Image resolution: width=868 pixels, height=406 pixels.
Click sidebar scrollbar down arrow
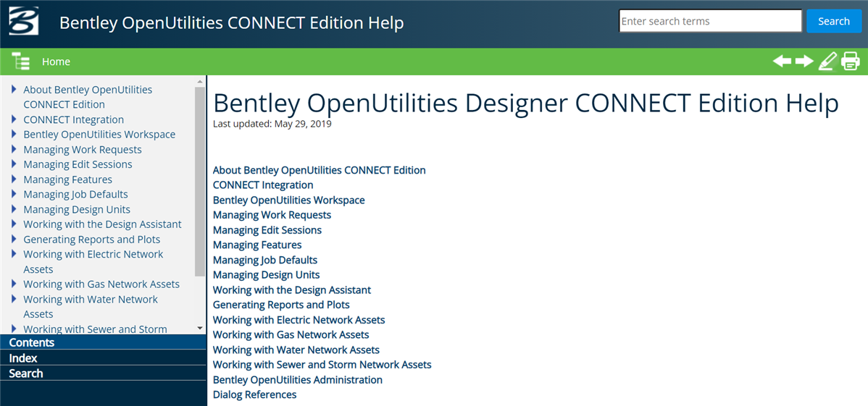pyautogui.click(x=200, y=329)
